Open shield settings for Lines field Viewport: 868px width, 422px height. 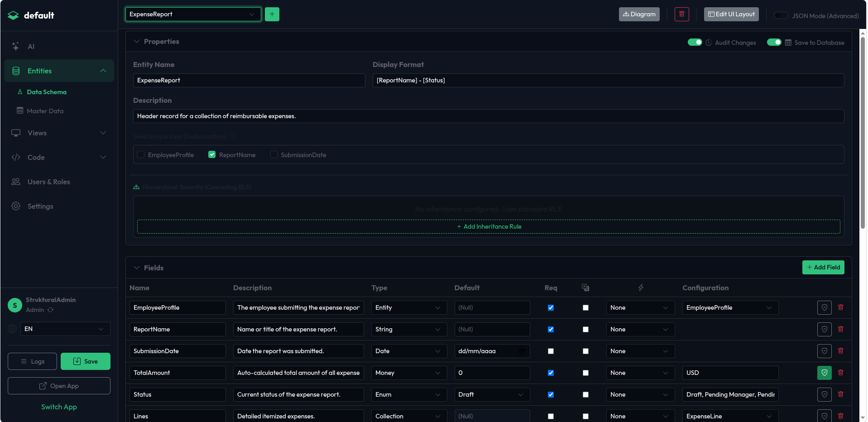(824, 416)
